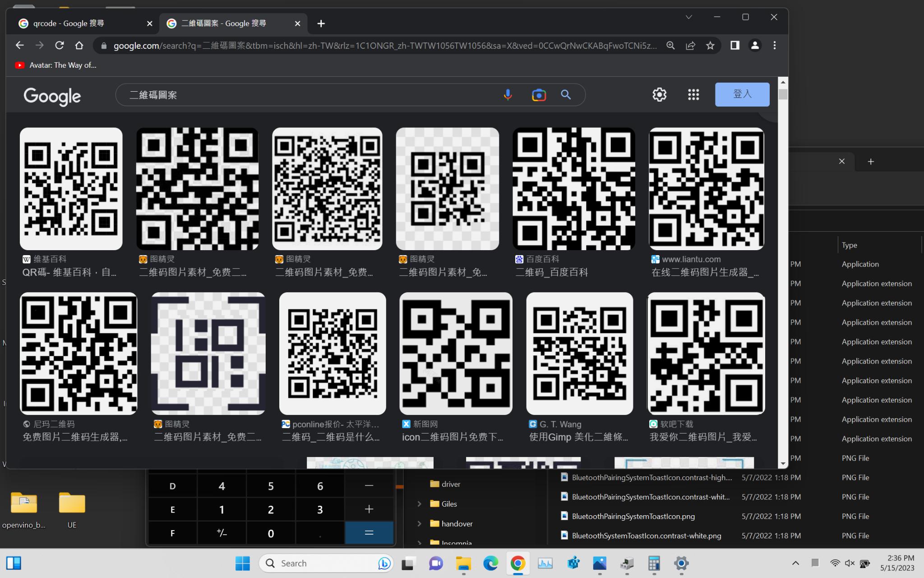Click calculator digit 5 key
The image size is (924, 578).
tap(271, 486)
